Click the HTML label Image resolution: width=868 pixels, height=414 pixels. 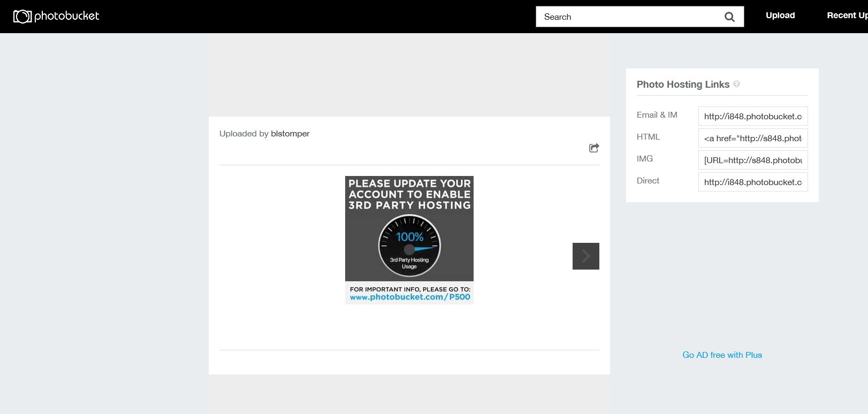(x=648, y=137)
